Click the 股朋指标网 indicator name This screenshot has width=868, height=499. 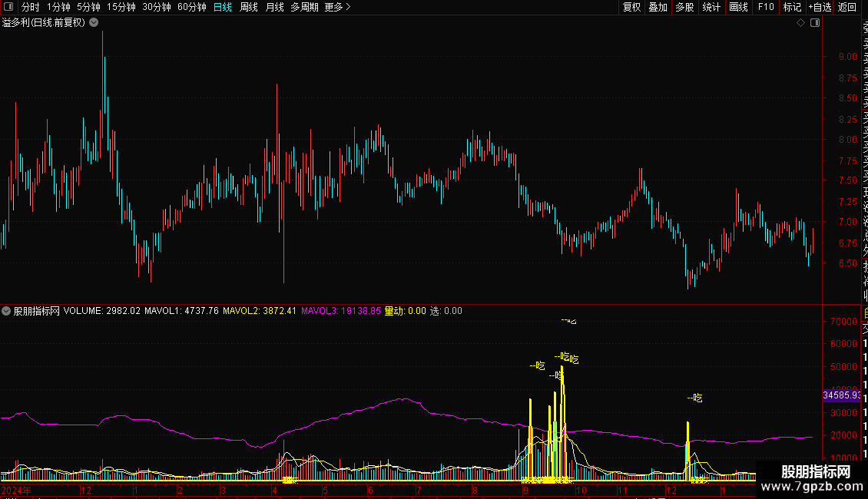pyautogui.click(x=37, y=311)
